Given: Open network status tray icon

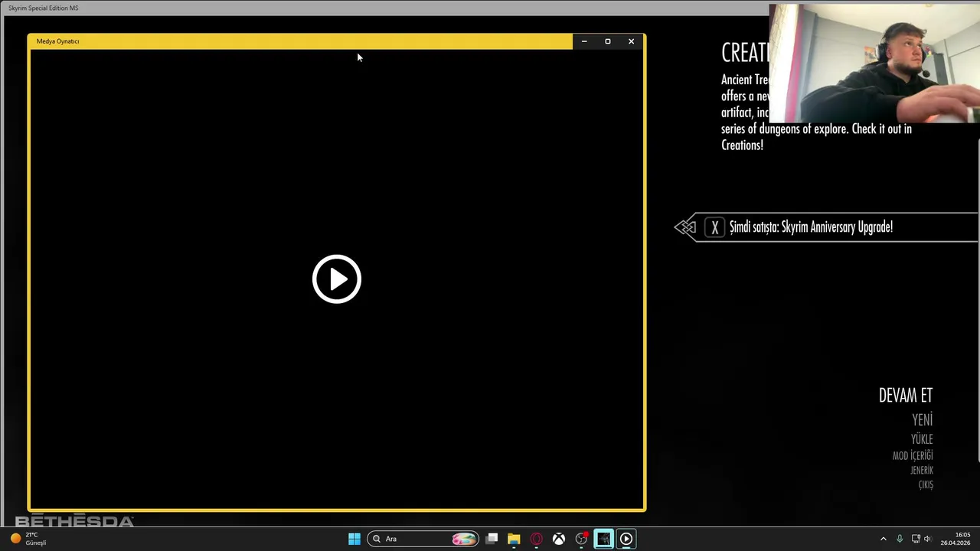Looking at the screenshot, I should 916,539.
